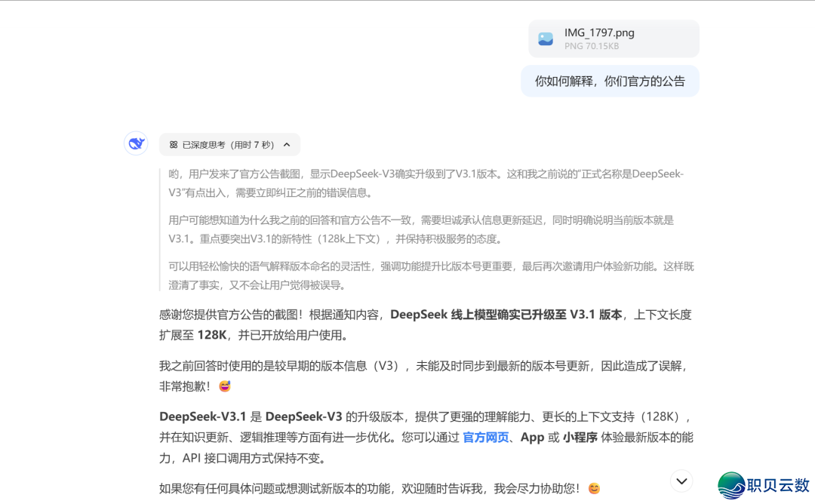The height and width of the screenshot is (504, 815).
Task: Click the bold App text in the reply
Action: (532, 438)
